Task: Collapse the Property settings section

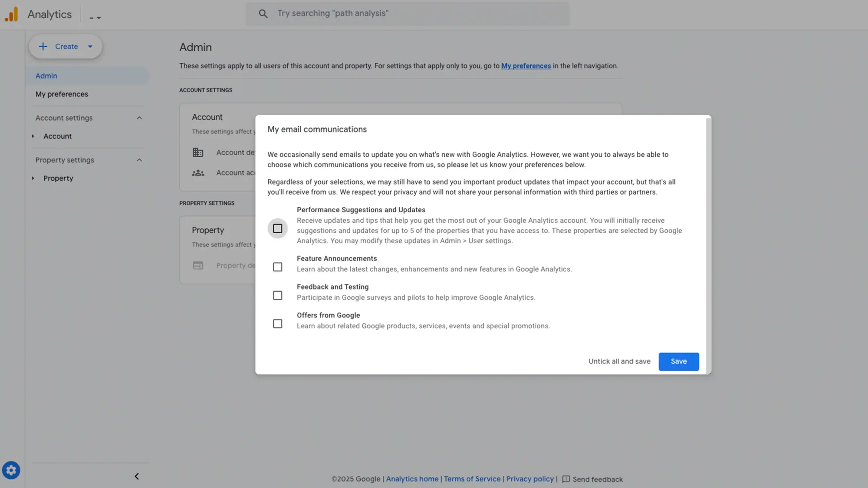Action: coord(139,160)
